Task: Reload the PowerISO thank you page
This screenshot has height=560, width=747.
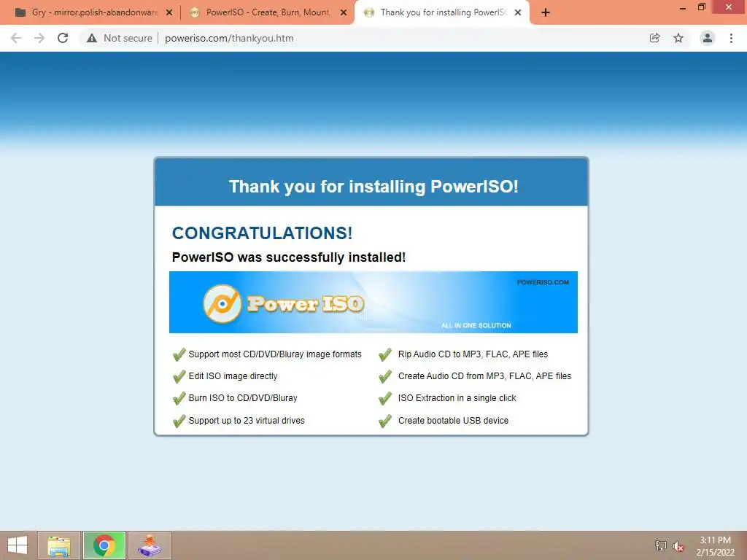Action: tap(63, 38)
